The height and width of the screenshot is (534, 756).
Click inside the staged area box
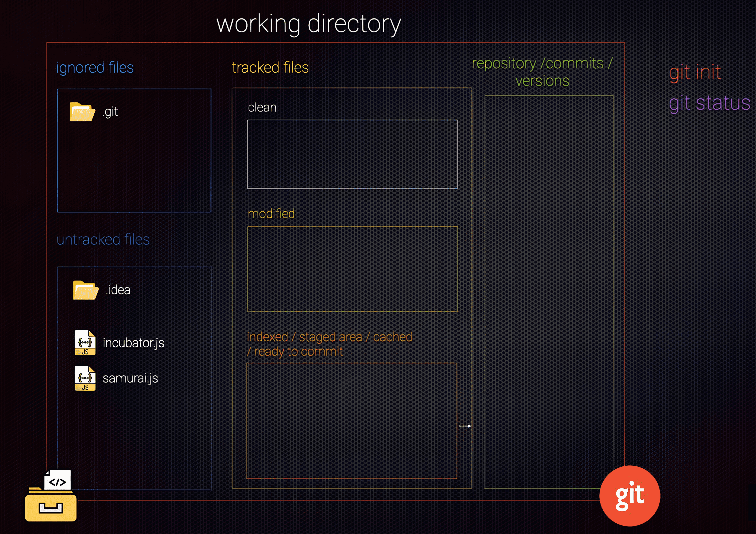[x=352, y=421]
